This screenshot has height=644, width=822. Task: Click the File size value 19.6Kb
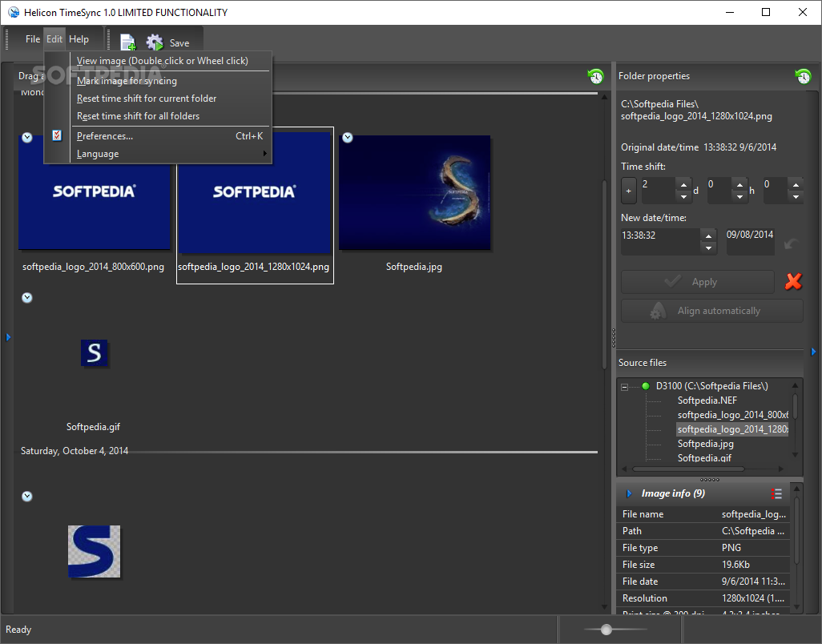click(x=735, y=565)
